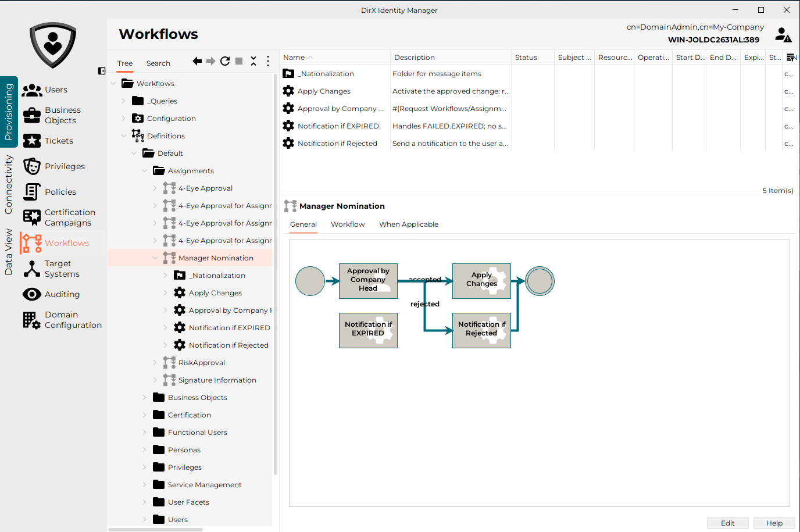The image size is (800, 532).
Task: Click the Help button
Action: 774,523
